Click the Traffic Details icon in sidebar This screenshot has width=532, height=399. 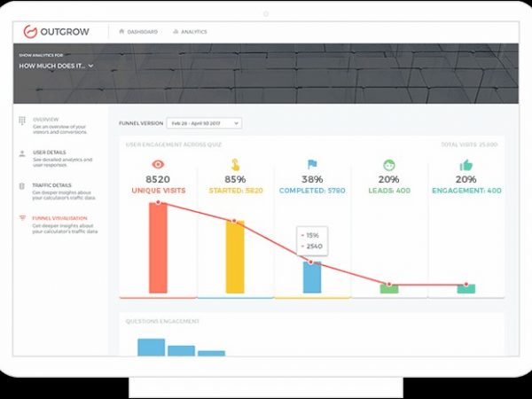(x=22, y=186)
